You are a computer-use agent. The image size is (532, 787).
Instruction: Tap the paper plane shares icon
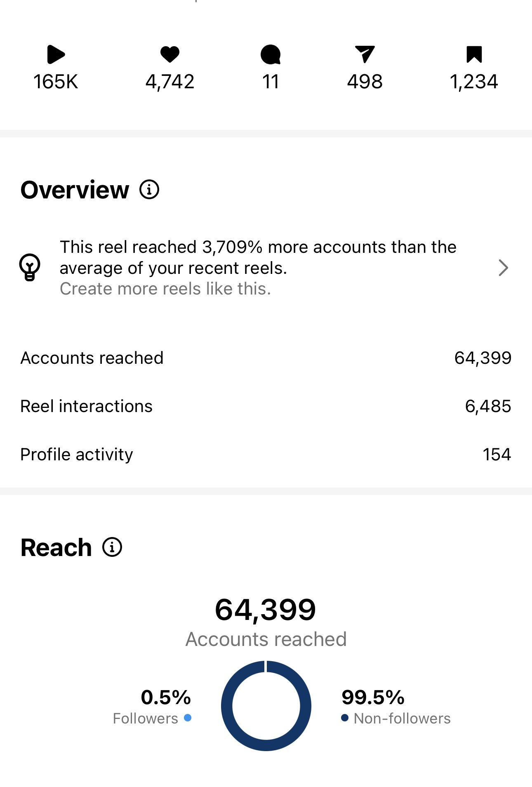[x=365, y=54]
